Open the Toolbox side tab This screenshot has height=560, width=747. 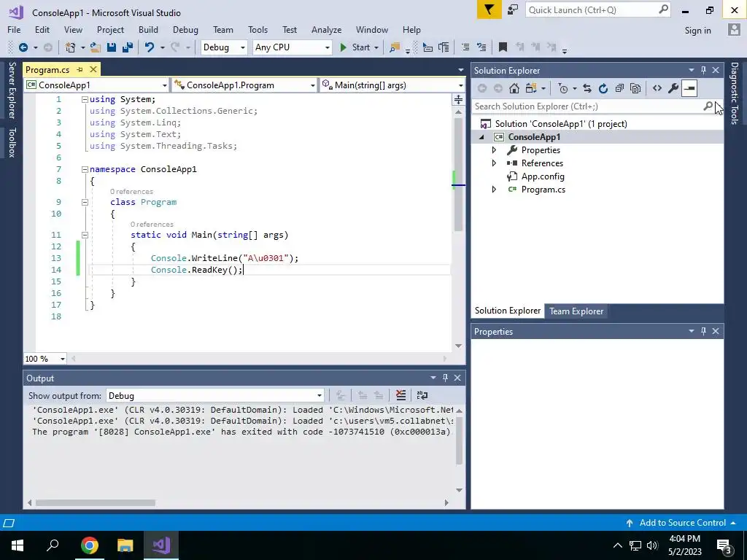12,142
